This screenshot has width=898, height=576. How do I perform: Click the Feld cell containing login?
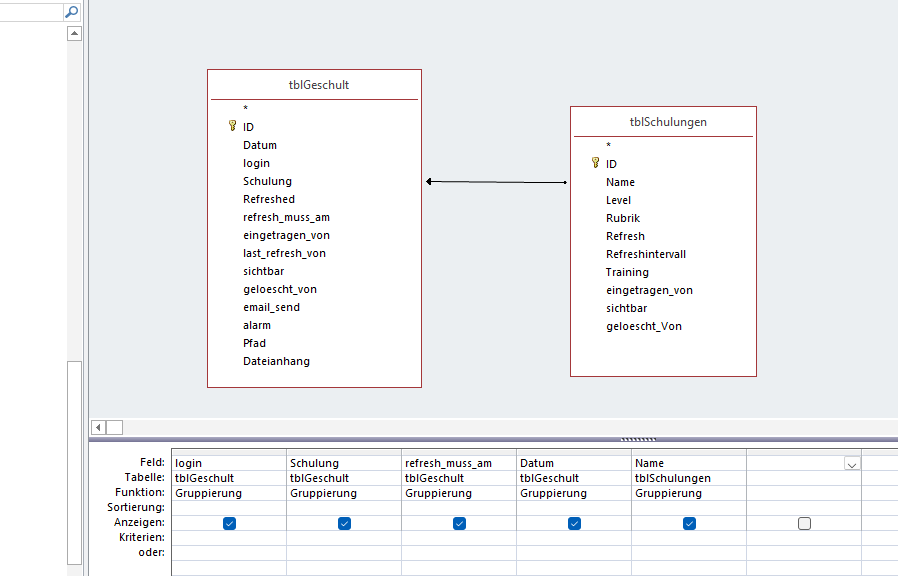(x=229, y=463)
